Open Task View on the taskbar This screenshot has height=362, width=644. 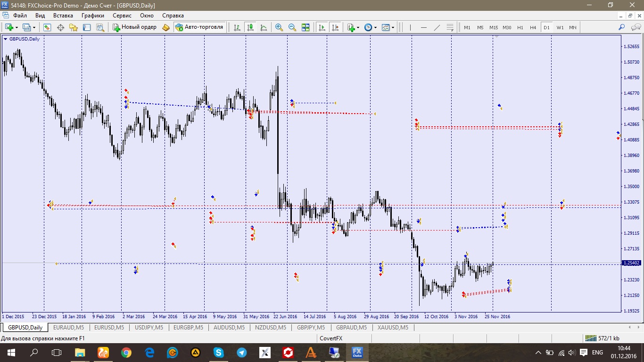(57, 353)
